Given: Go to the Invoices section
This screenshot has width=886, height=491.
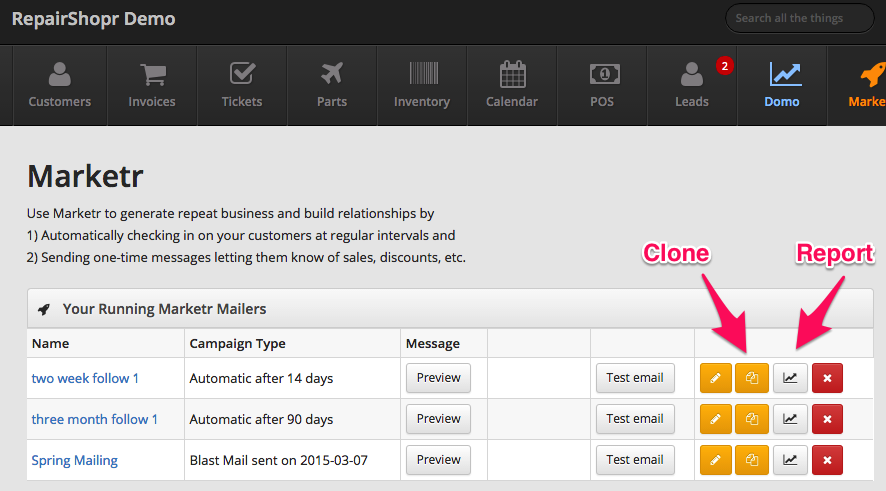Looking at the screenshot, I should tap(152, 85).
